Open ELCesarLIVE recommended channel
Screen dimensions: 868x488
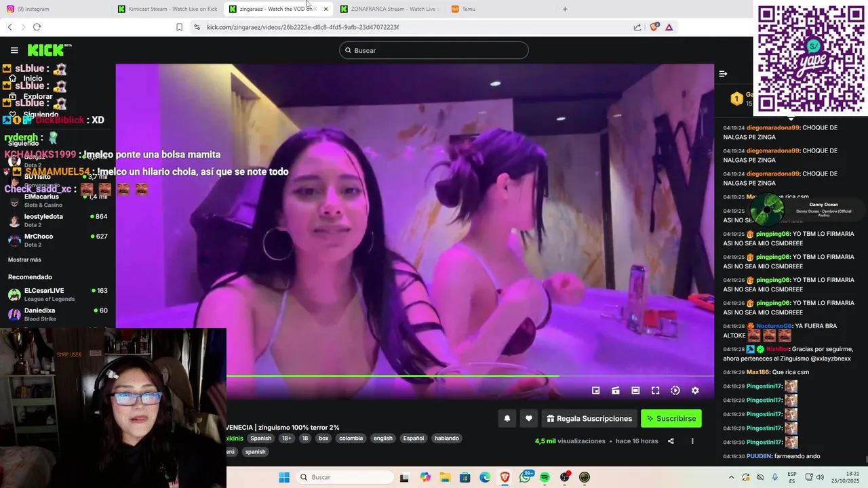coord(58,295)
